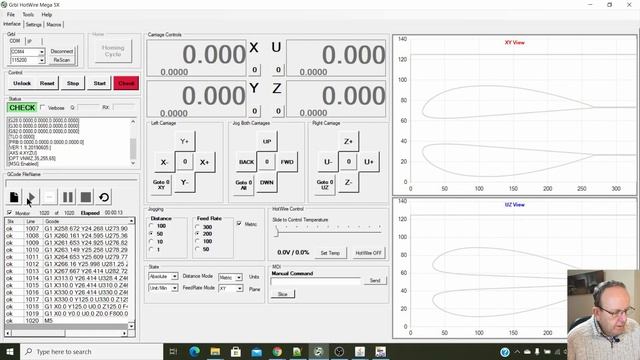Click Goto 0 XY button
The width and height of the screenshot is (640, 360).
[x=161, y=184]
